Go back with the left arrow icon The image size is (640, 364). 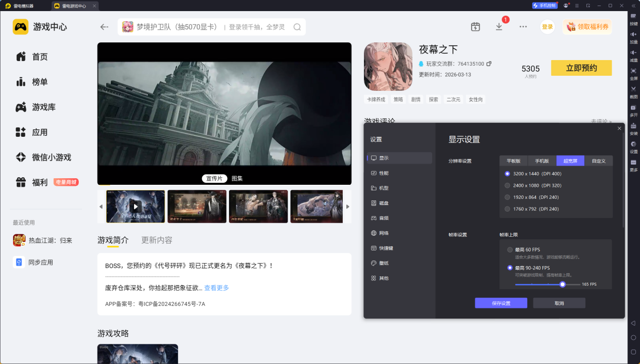coord(105,27)
